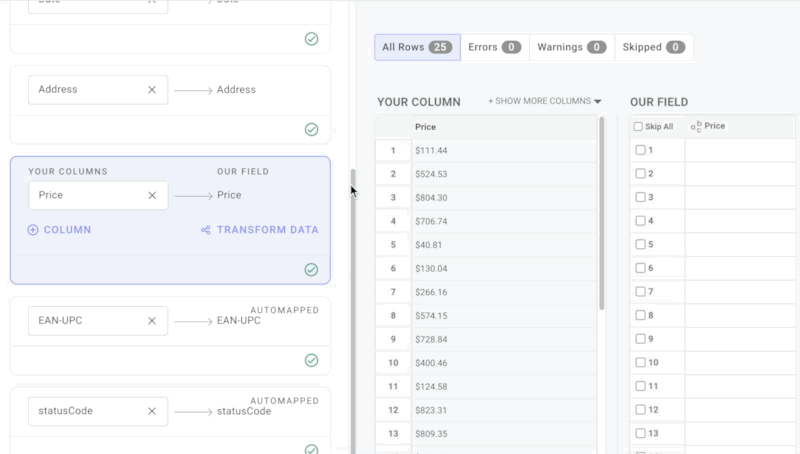Switch to the Errors tab

pyautogui.click(x=494, y=47)
